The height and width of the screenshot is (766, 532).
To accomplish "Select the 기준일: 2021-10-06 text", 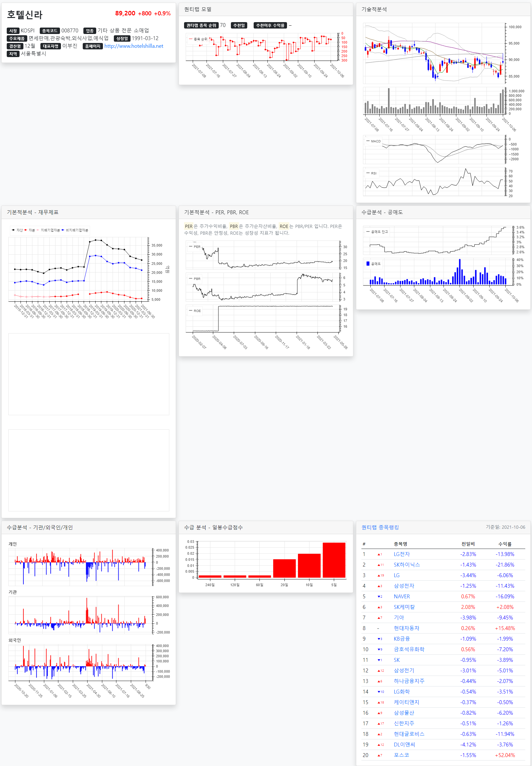I will (505, 527).
